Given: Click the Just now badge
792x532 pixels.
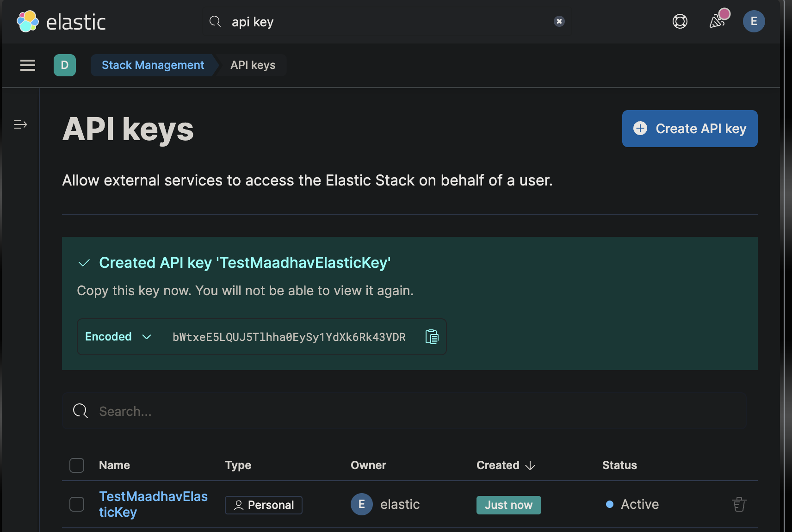Looking at the screenshot, I should 508,505.
